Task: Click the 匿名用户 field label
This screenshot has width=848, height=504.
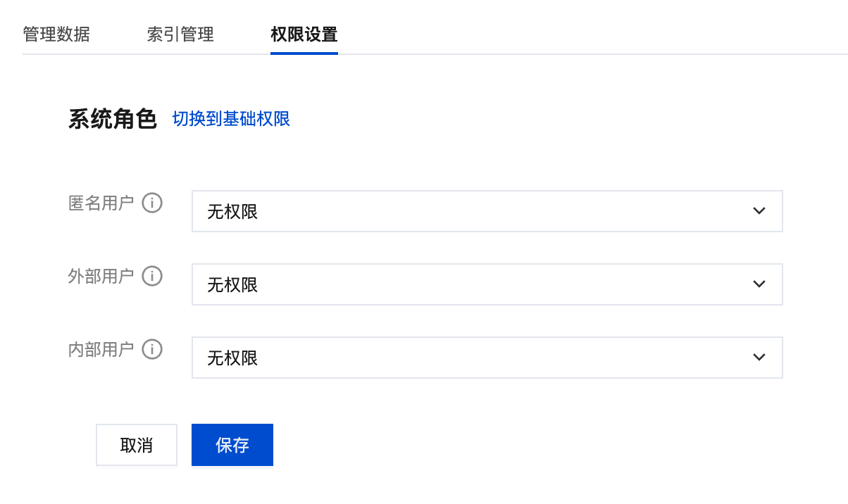Action: click(101, 203)
